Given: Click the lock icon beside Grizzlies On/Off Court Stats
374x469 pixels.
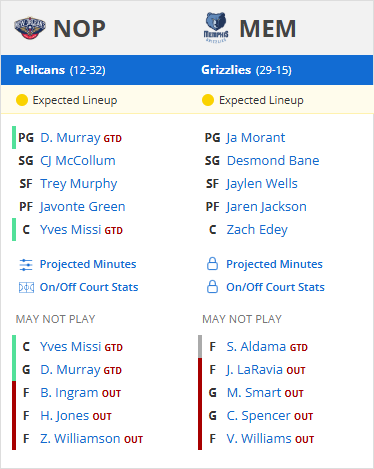Looking at the screenshot, I should coord(212,287).
